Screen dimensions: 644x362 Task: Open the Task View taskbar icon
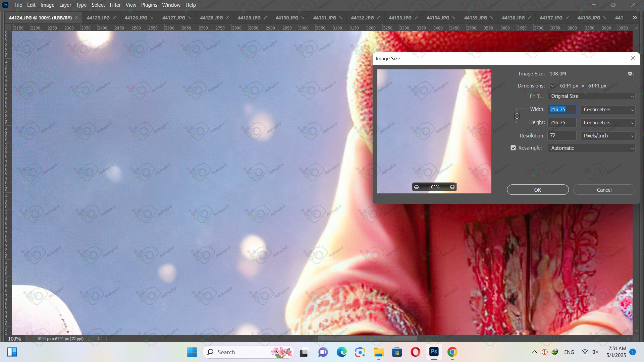[x=304, y=352]
